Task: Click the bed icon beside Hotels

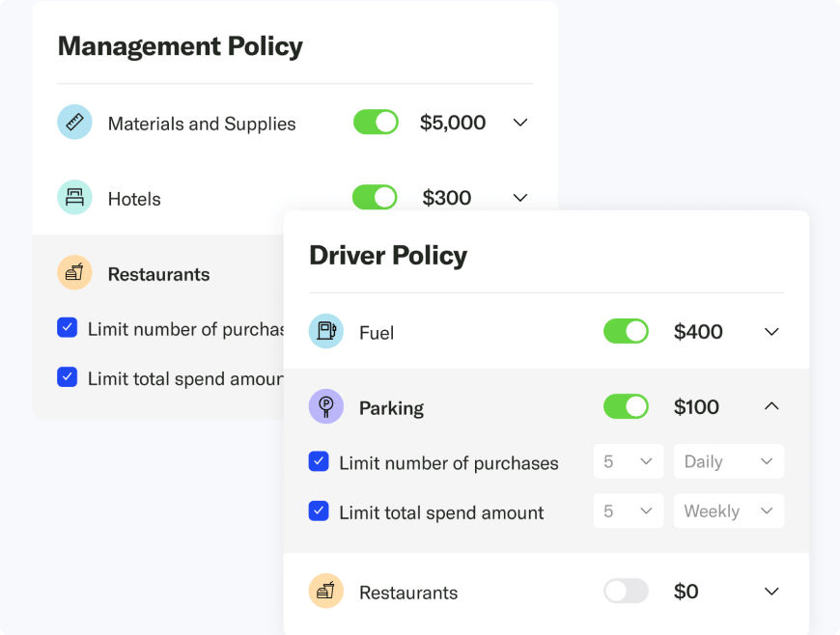Action: pos(74,198)
